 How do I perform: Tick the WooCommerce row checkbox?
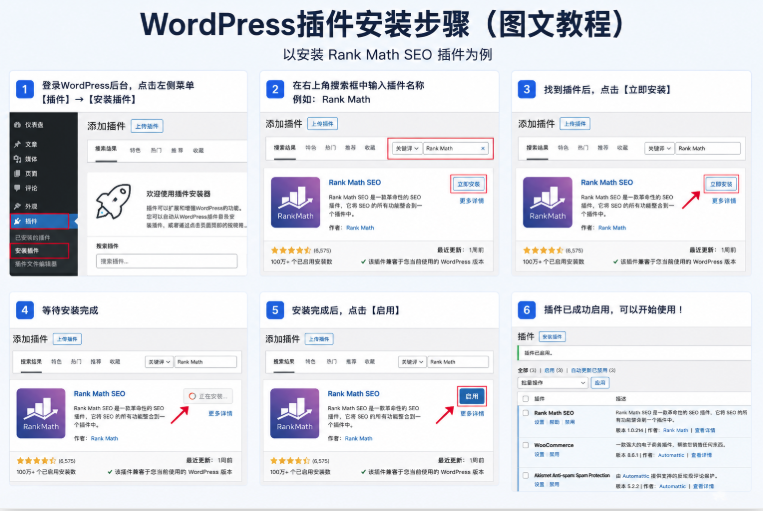coord(526,445)
